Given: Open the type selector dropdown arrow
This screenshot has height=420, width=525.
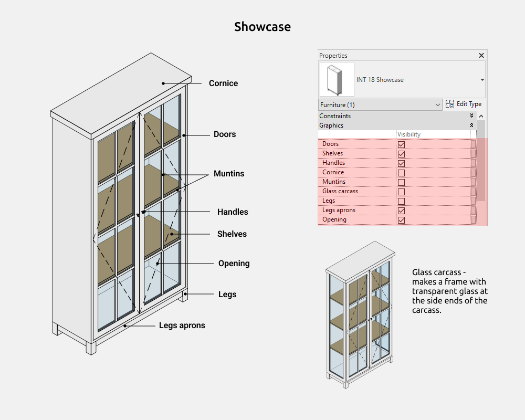Looking at the screenshot, I should pyautogui.click(x=482, y=80).
